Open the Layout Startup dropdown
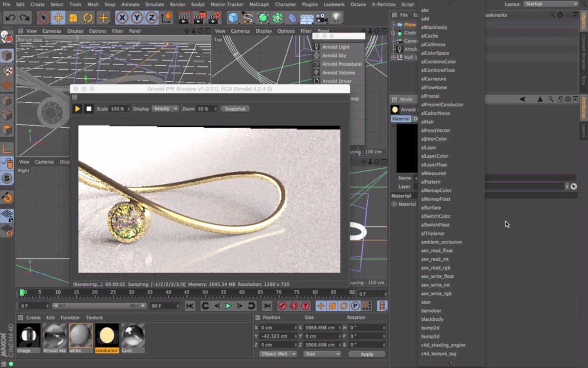 pyautogui.click(x=551, y=4)
